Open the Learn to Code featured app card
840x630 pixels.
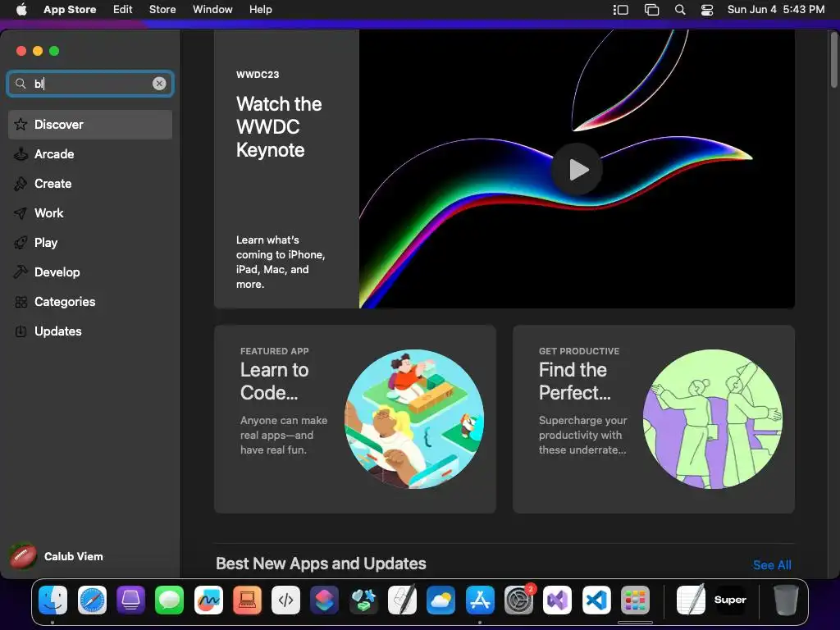coord(354,419)
